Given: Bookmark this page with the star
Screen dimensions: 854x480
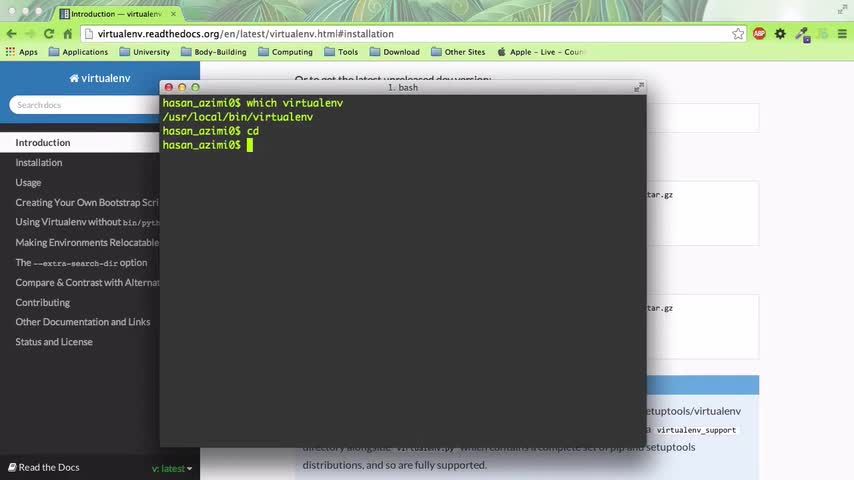Looking at the screenshot, I should (x=738, y=34).
